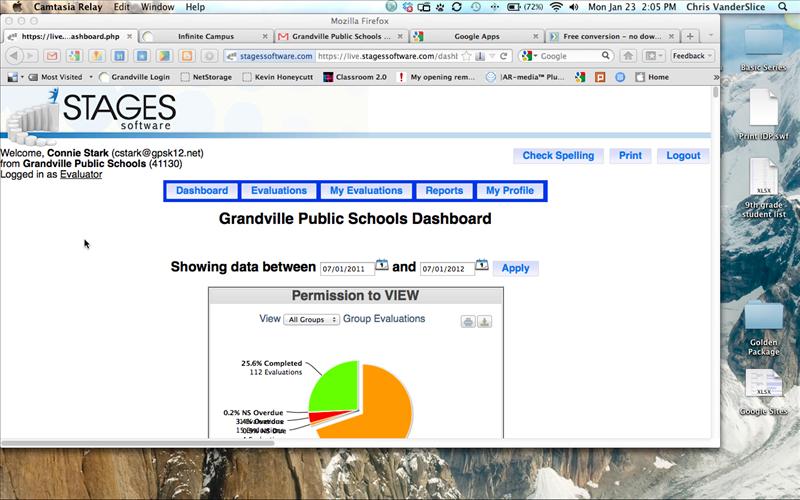Open a new tab with the plus button
800x500 pixels.
(x=690, y=36)
